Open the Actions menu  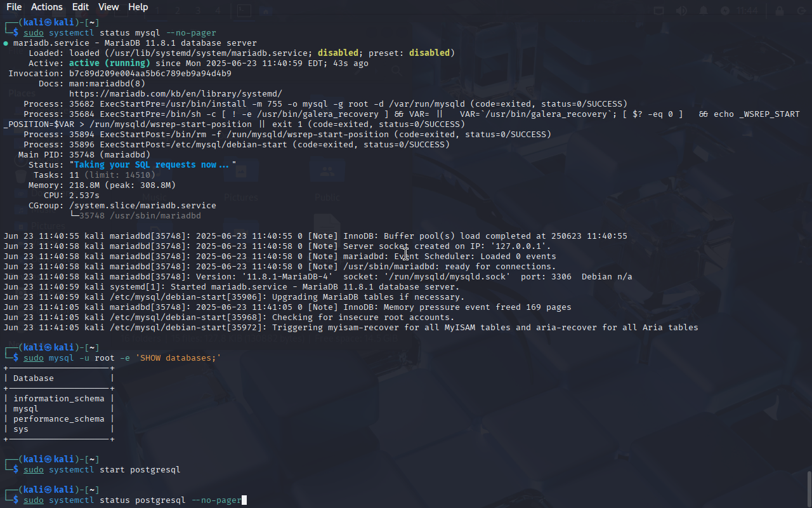pyautogui.click(x=47, y=7)
